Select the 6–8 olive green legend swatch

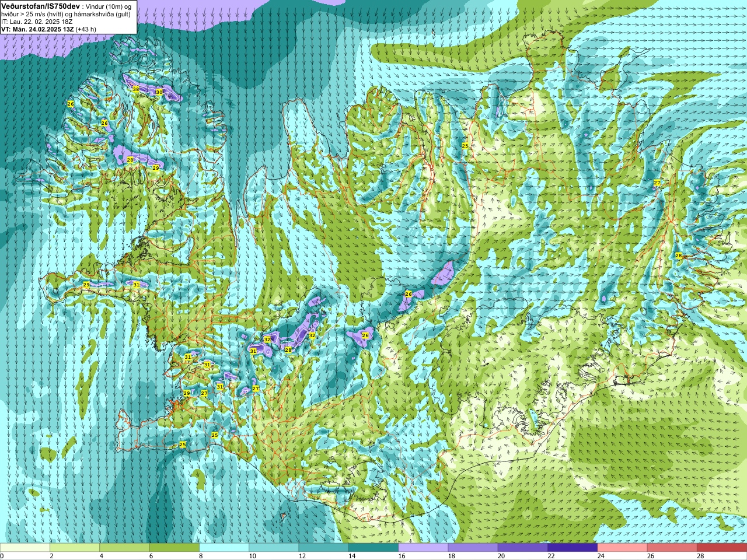click(174, 548)
